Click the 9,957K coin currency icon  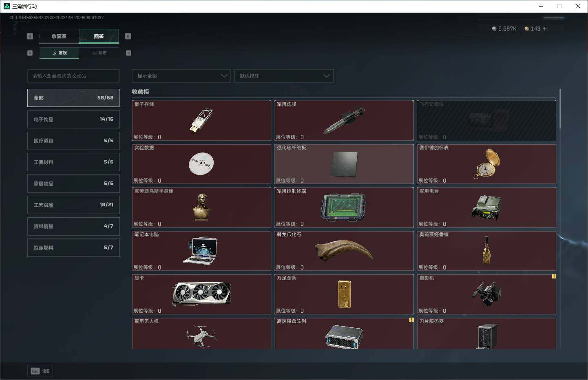[494, 29]
